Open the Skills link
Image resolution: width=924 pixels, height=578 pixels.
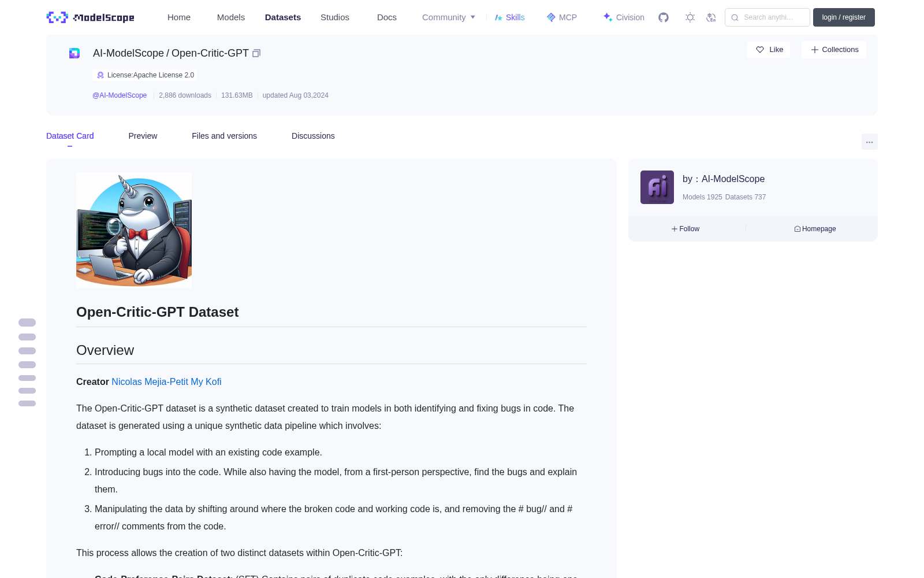(x=509, y=17)
